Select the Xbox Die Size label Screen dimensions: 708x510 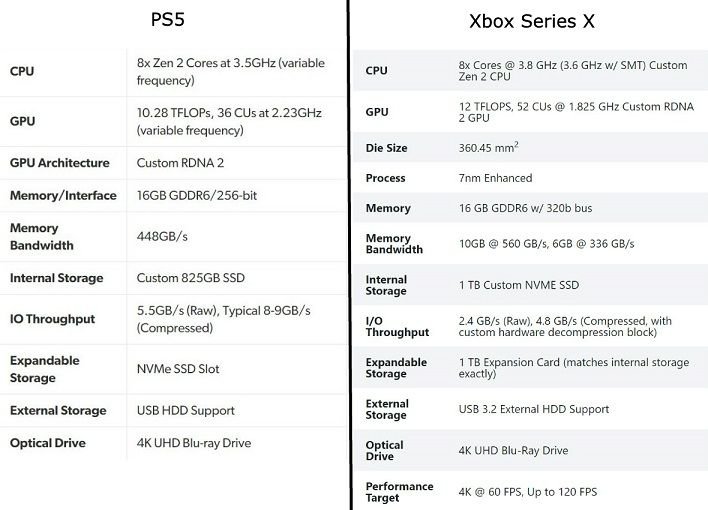387,148
